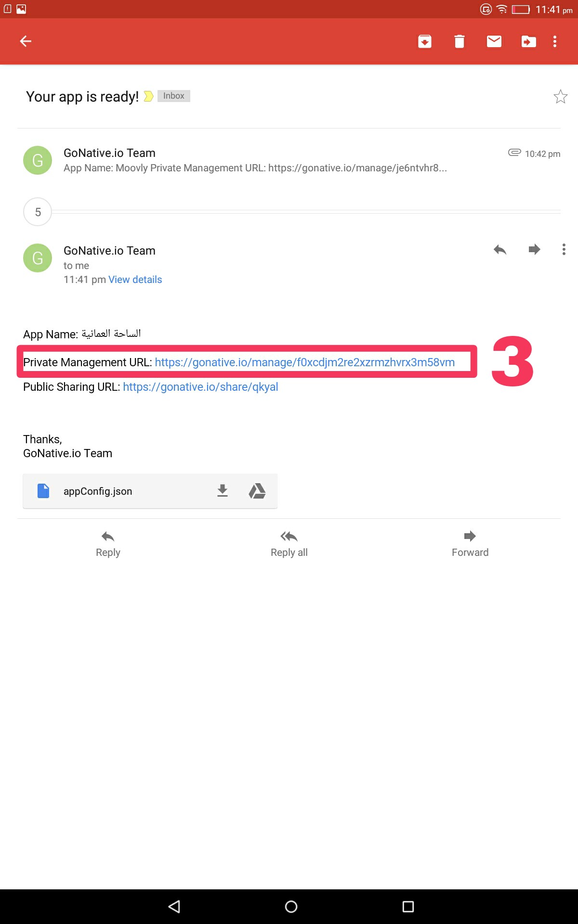Open the Private Management URL link
Viewport: 578px width, 924px height.
tap(305, 362)
